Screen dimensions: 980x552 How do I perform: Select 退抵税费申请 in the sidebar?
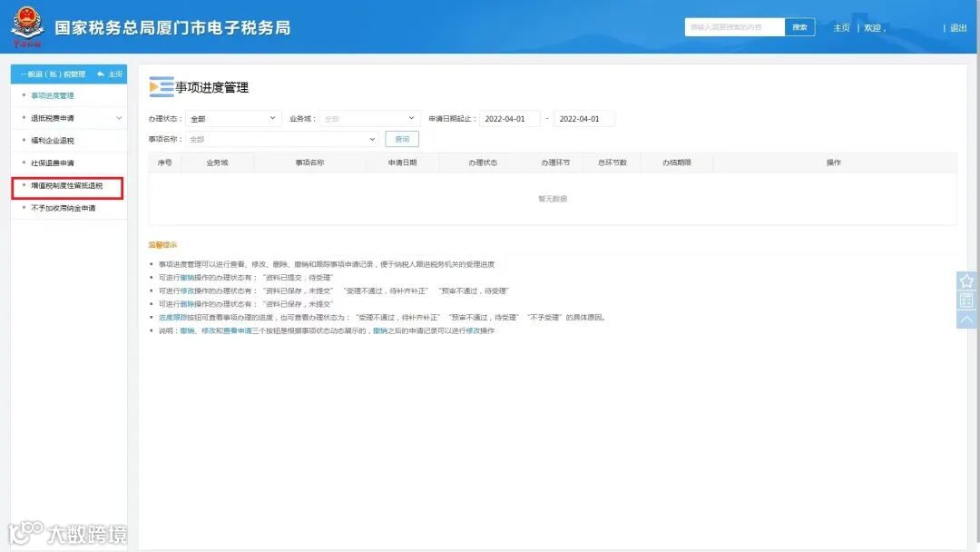53,118
